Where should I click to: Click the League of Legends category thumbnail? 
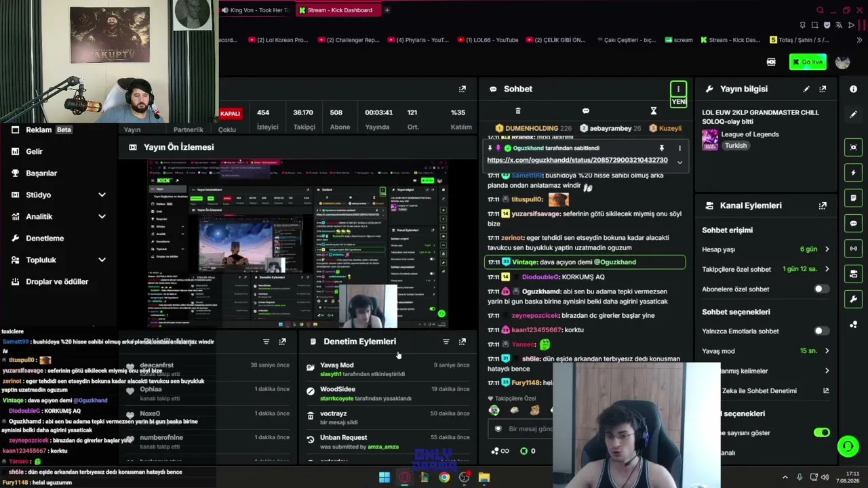tap(710, 140)
